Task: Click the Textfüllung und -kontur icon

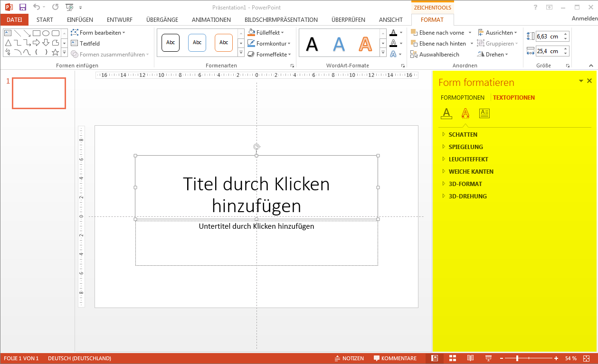Action: click(446, 113)
